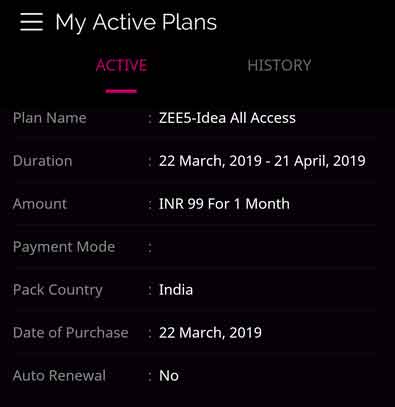Click the Pack Country label
The width and height of the screenshot is (395, 407).
(58, 290)
